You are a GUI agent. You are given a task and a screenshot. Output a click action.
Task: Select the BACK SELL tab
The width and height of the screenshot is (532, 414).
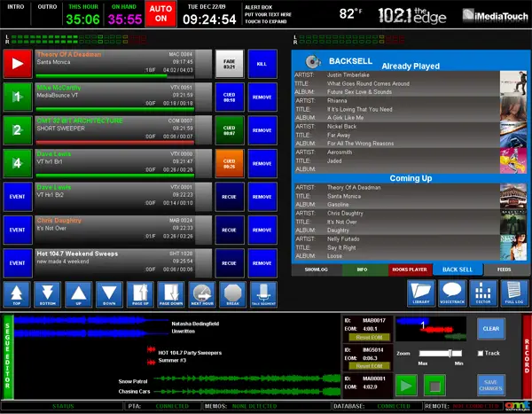click(458, 269)
